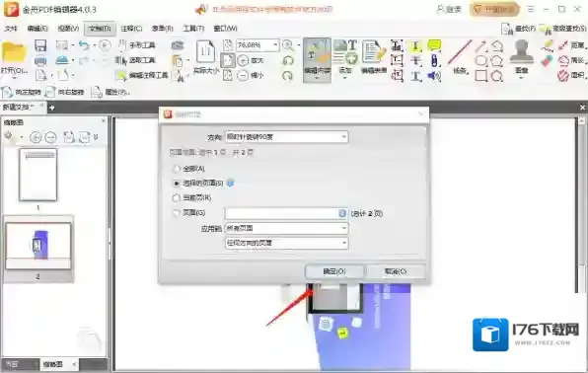Select the All (A) radio button

click(176, 169)
